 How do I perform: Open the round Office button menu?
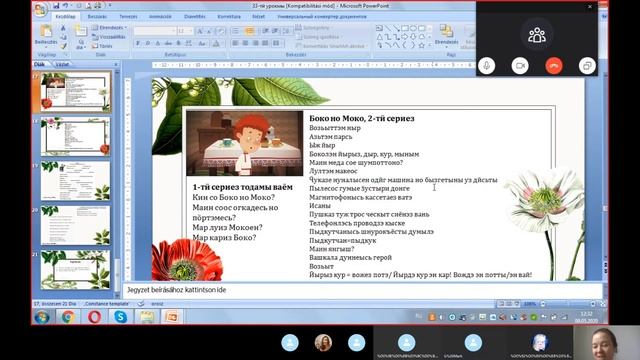pyautogui.click(x=40, y=10)
